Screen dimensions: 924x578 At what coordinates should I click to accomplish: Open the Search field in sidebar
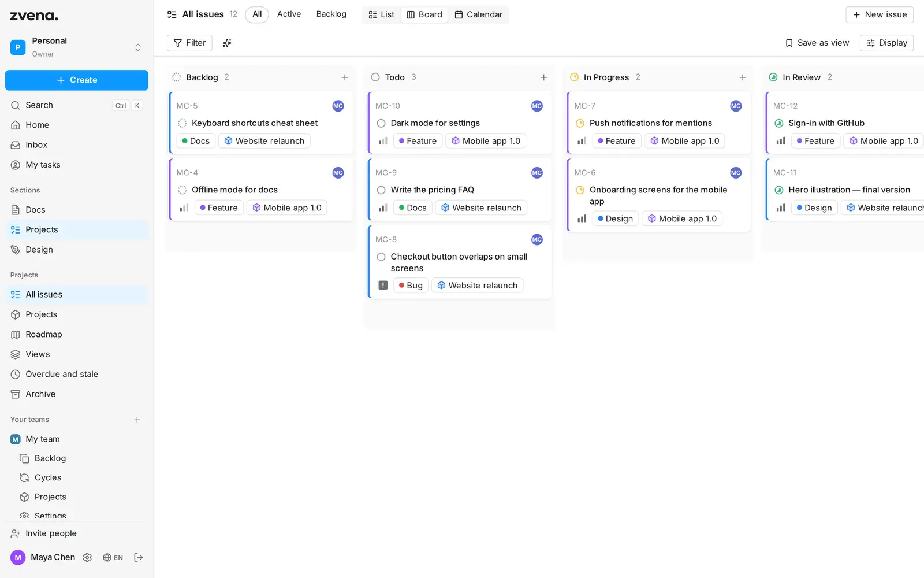pos(77,105)
